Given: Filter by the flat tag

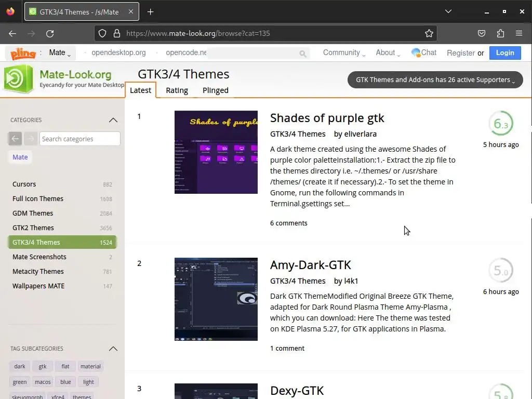Looking at the screenshot, I should click(65, 366).
